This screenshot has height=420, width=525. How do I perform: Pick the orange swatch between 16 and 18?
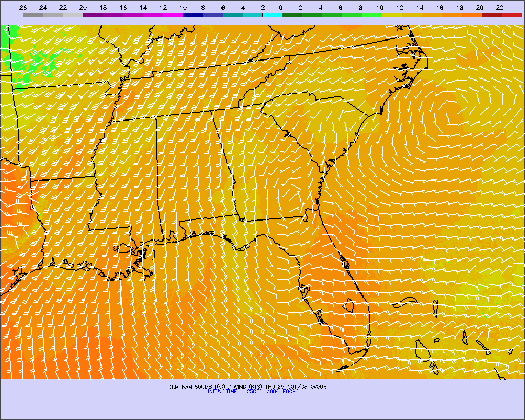[x=452, y=15]
